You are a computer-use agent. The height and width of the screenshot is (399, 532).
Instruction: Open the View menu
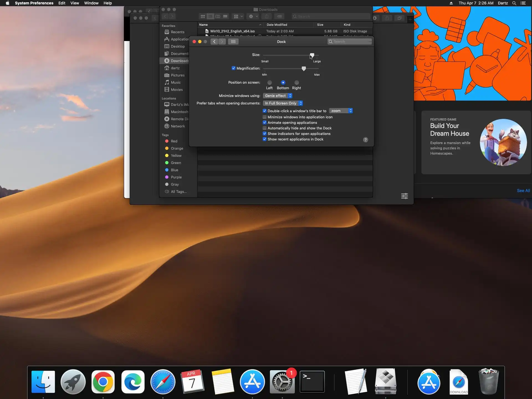coord(75,3)
